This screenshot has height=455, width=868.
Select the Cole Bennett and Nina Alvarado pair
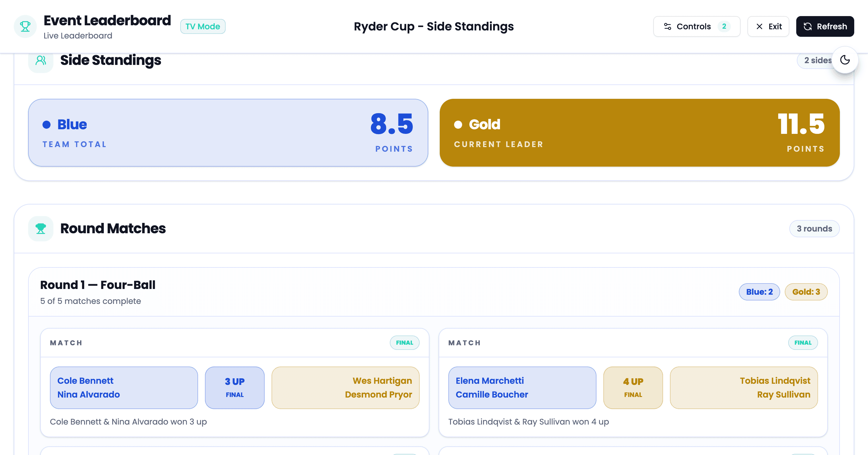click(124, 387)
